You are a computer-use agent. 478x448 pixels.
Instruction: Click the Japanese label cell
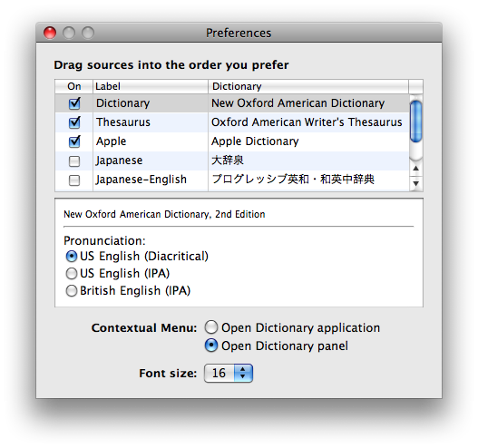[x=151, y=161]
